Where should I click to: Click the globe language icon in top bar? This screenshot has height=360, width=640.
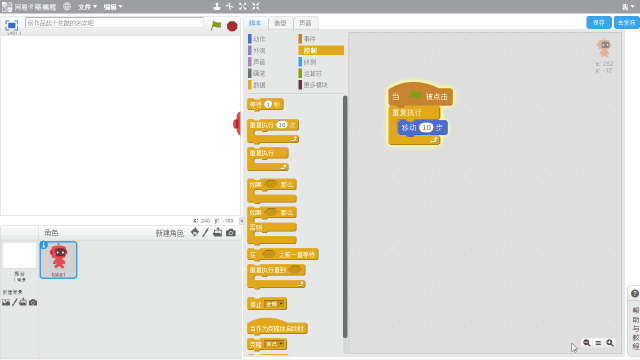tap(67, 7)
